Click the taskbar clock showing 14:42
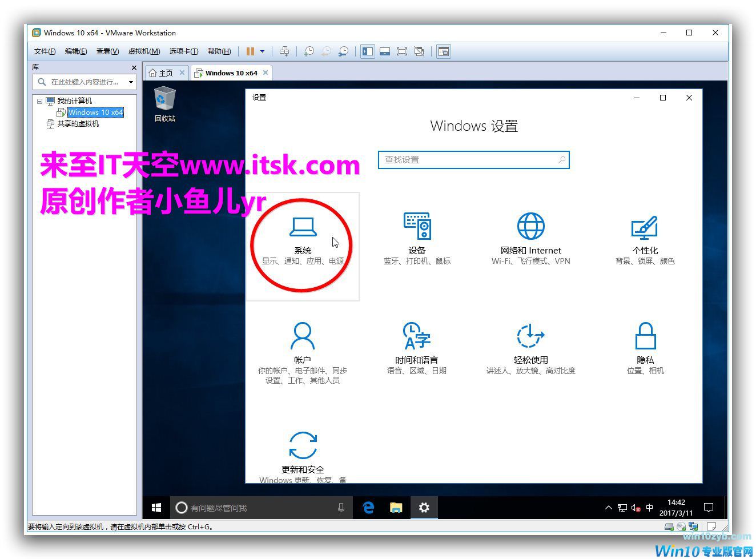This screenshot has width=756, height=559. pyautogui.click(x=676, y=508)
